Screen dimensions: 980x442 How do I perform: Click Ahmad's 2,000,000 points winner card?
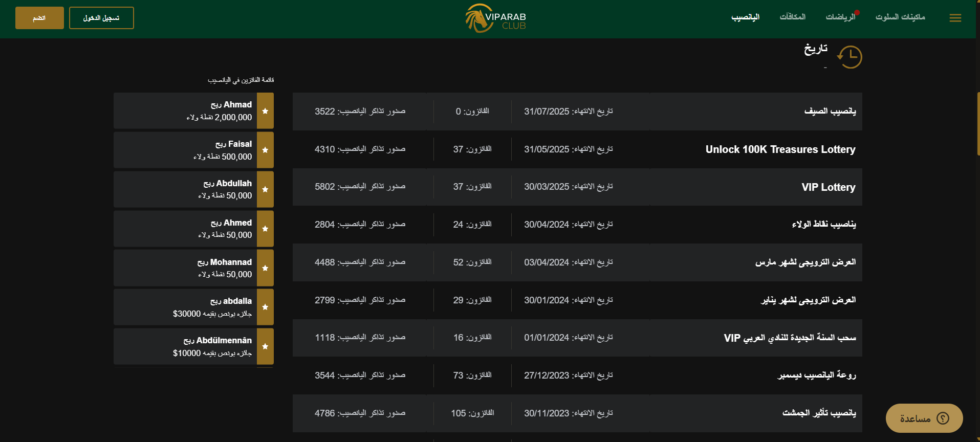click(x=193, y=110)
